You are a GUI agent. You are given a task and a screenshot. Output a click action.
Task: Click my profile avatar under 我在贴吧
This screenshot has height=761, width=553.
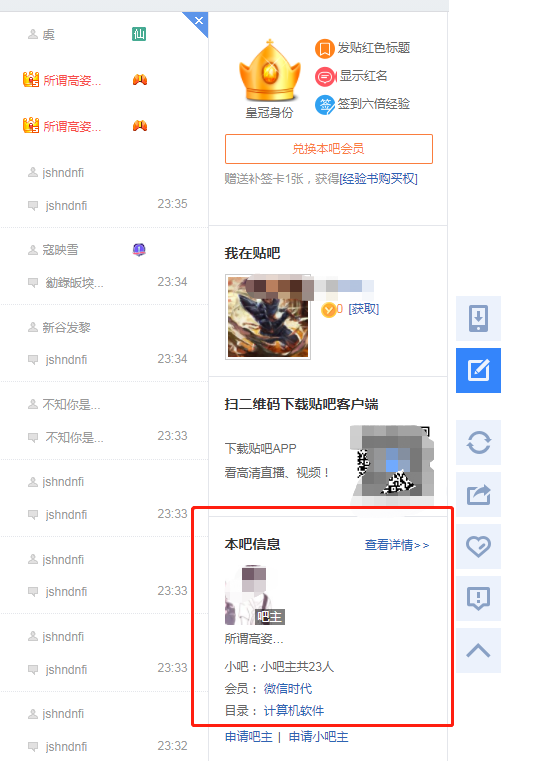(x=268, y=316)
